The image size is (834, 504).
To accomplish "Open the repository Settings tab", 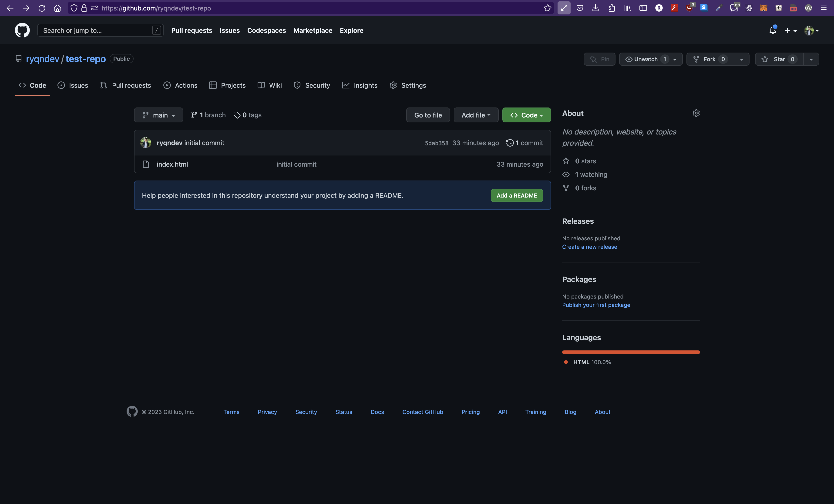I will pos(407,85).
